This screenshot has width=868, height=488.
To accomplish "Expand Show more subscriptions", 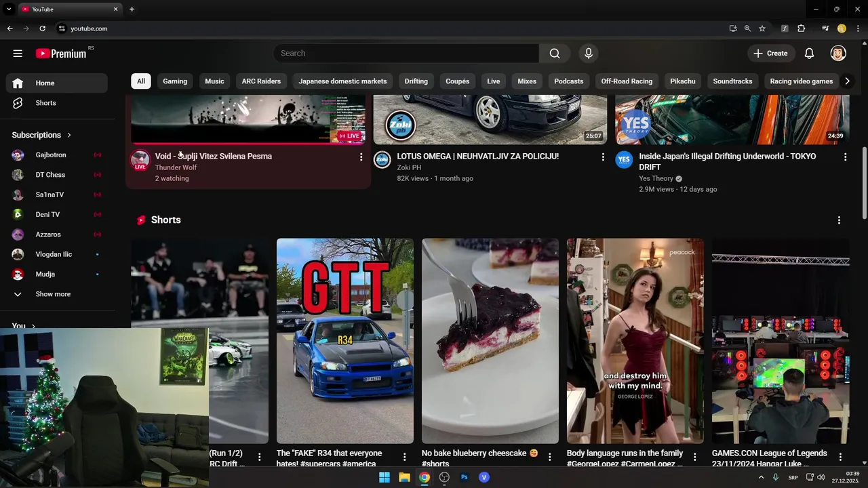I will click(x=57, y=294).
